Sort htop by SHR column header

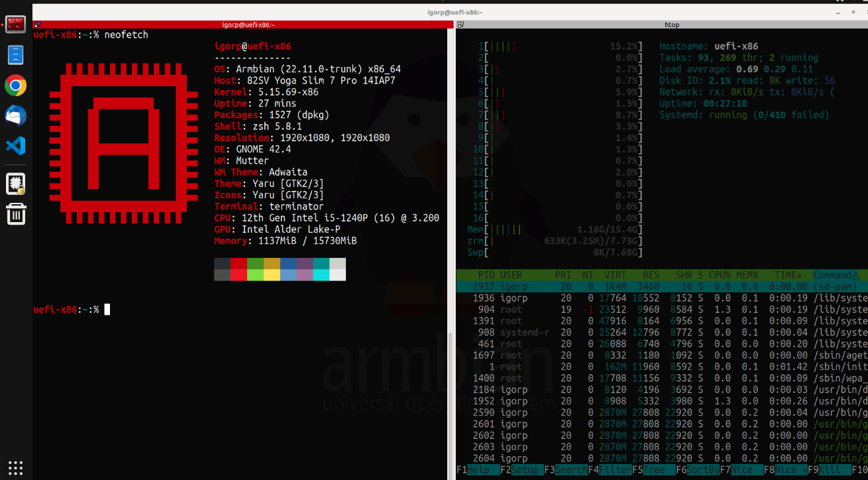click(x=684, y=275)
